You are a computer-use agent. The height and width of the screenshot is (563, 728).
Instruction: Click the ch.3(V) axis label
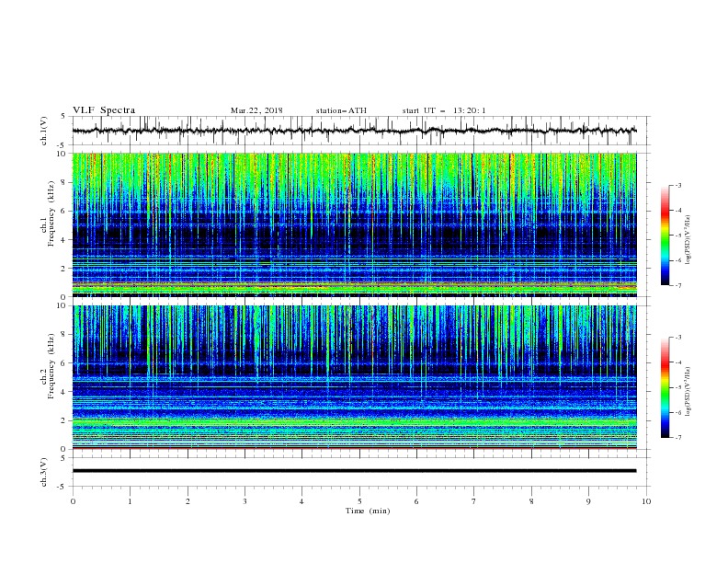click(x=44, y=472)
